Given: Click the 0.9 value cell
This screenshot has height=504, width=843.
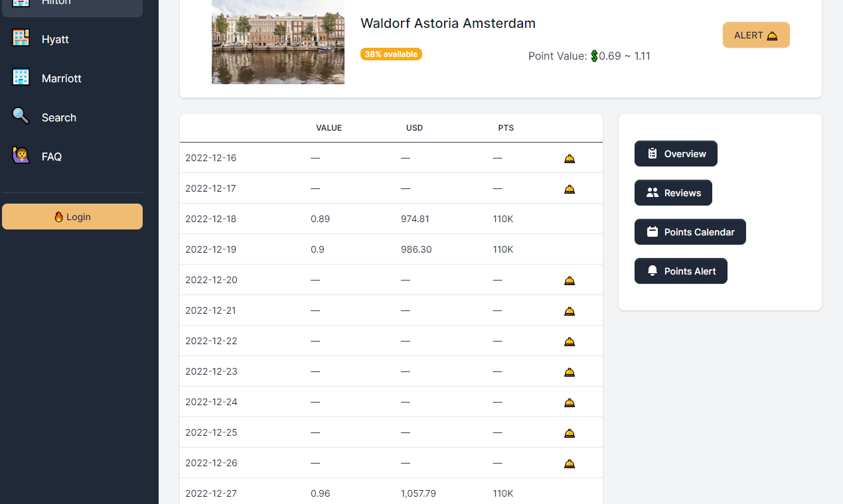Looking at the screenshot, I should [317, 249].
